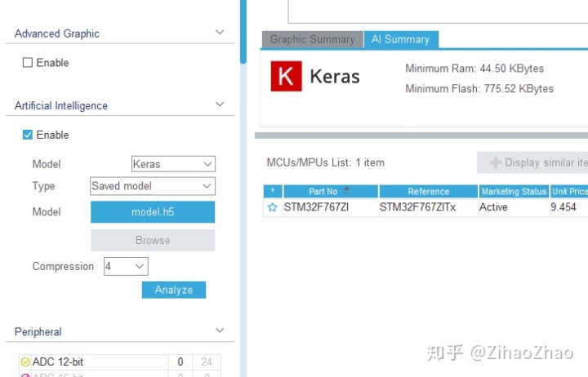Click the Minimum Ram: 44.50 KBytes text
The width and height of the screenshot is (588, 377).
click(474, 69)
